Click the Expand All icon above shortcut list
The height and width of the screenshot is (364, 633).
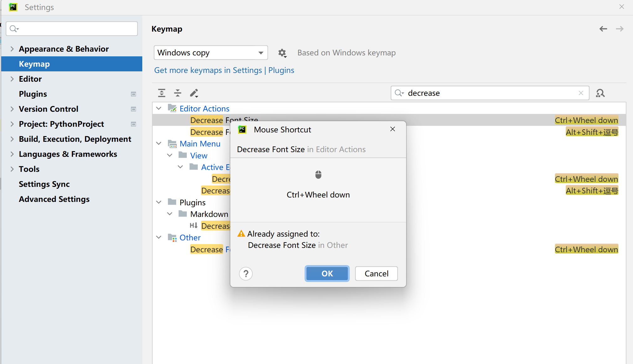[x=162, y=93]
